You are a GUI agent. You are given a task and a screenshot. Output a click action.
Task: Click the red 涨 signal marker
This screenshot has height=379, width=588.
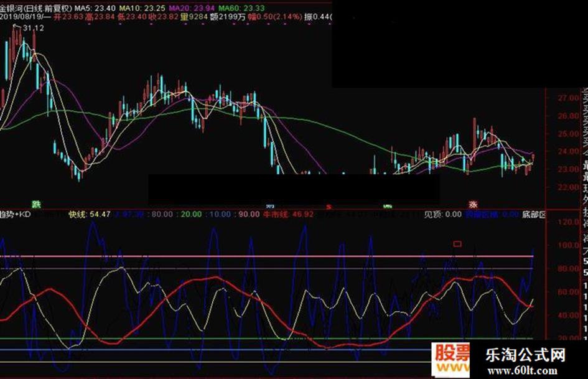coord(474,205)
